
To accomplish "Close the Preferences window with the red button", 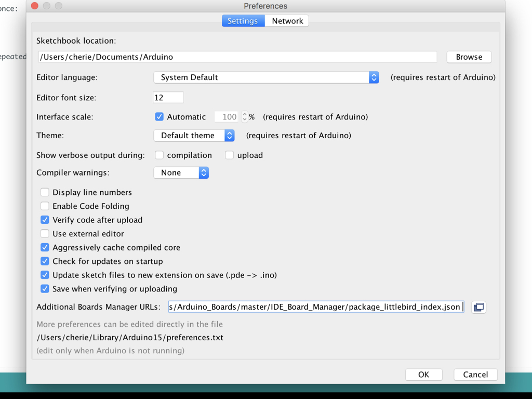I will pyautogui.click(x=35, y=6).
